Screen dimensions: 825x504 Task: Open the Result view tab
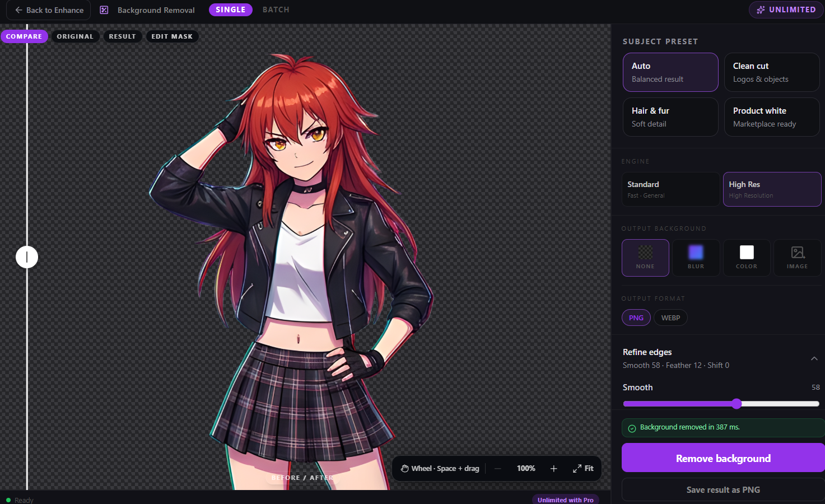(123, 36)
